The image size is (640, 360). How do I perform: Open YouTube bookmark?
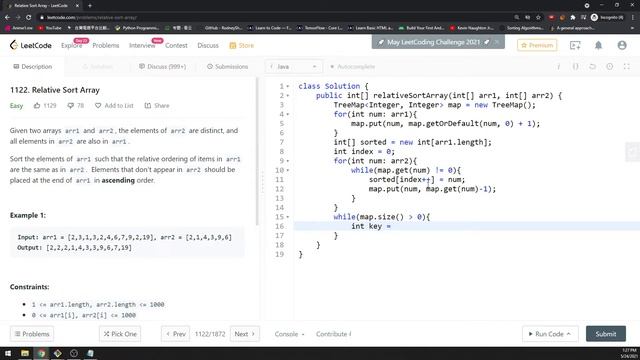50,28
